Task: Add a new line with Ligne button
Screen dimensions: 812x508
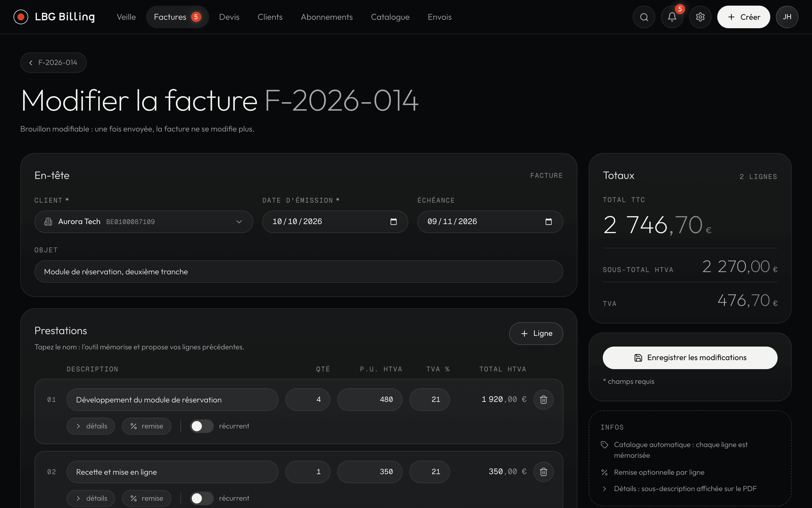Action: 536,333
